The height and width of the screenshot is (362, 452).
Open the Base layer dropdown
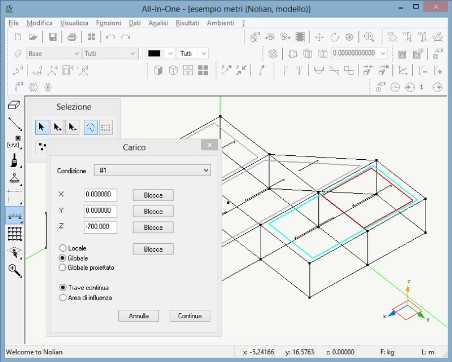coord(53,53)
